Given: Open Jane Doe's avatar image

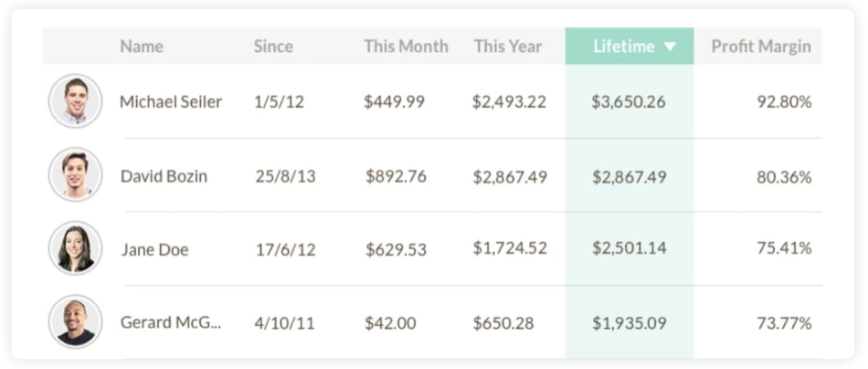Looking at the screenshot, I should [x=75, y=248].
